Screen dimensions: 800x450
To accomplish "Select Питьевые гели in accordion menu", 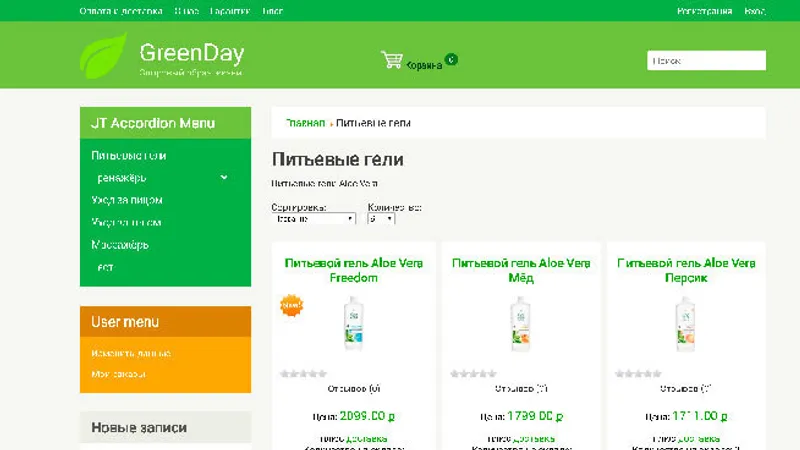I will [x=129, y=156].
